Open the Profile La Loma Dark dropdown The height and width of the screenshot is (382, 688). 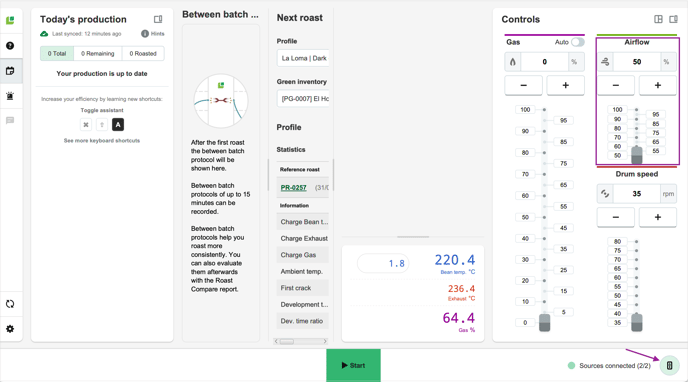(303, 58)
